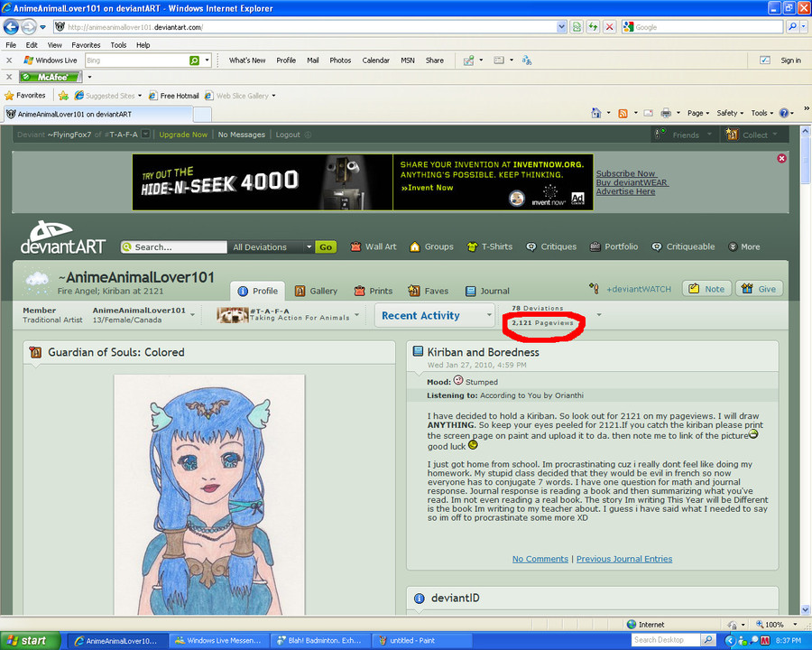Click the +deviantWATCH link
Screen dimensions: 812x650
639,289
